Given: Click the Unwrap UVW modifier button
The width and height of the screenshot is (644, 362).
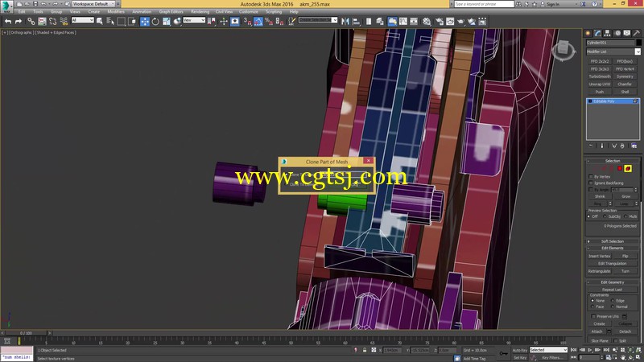Looking at the screenshot, I should tap(600, 84).
